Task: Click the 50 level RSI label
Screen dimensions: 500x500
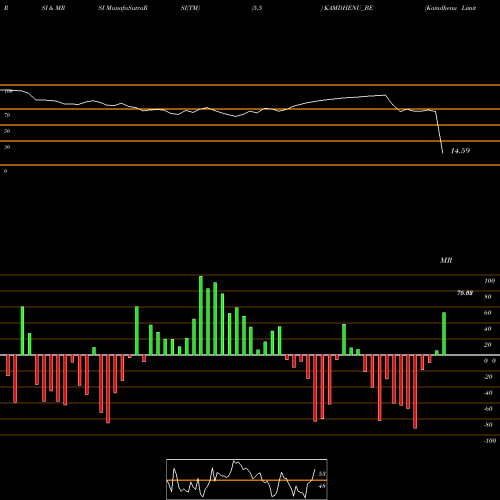Action: click(7, 131)
